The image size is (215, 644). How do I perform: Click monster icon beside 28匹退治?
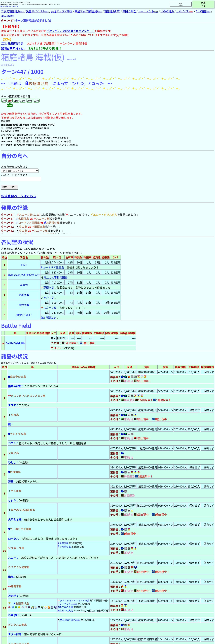[x=122, y=495]
